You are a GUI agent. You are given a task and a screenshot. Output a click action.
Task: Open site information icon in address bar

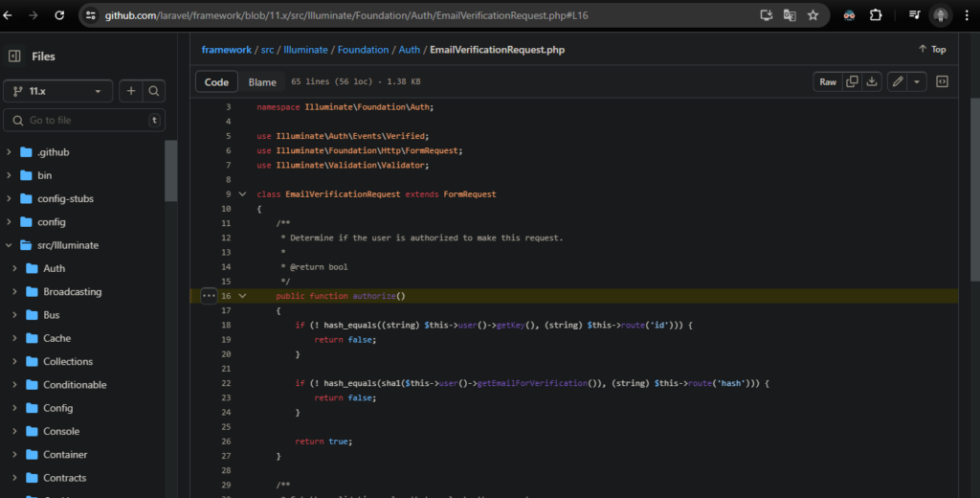click(91, 15)
